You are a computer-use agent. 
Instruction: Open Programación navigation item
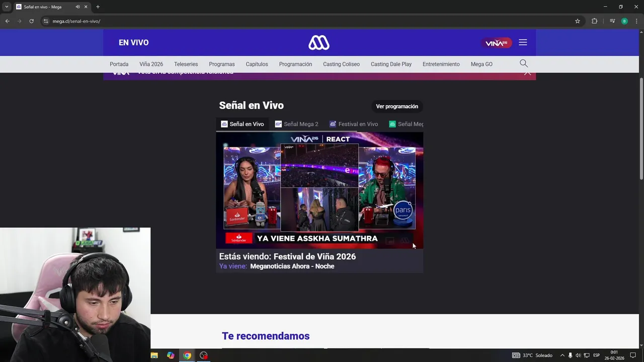295,64
